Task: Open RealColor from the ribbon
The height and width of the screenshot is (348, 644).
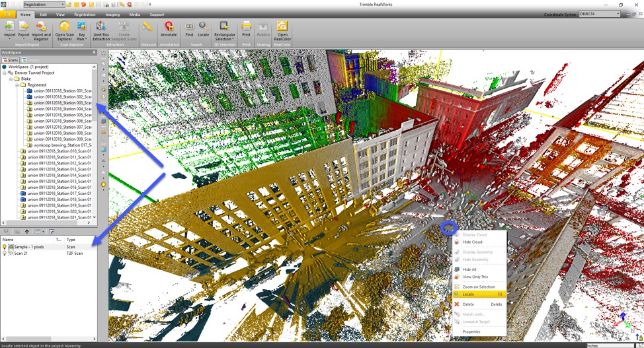Action: tap(282, 30)
